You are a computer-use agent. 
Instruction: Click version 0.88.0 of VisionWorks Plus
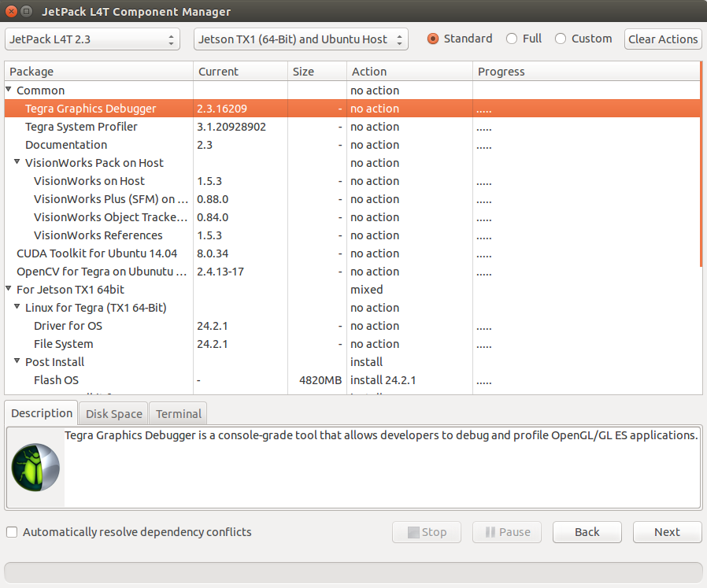click(x=213, y=199)
